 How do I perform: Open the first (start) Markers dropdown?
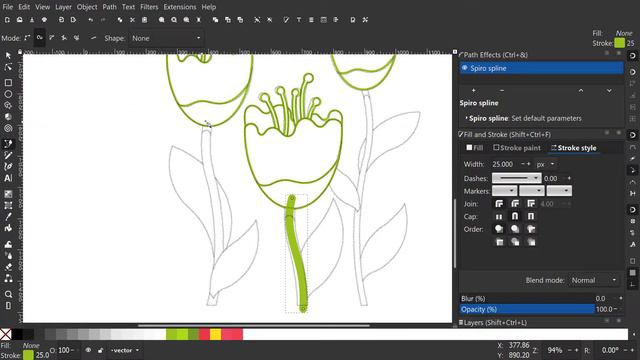click(x=504, y=191)
